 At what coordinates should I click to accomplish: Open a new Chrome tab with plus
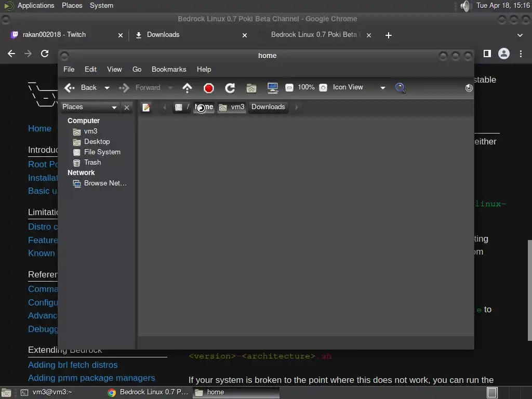pyautogui.click(x=389, y=35)
